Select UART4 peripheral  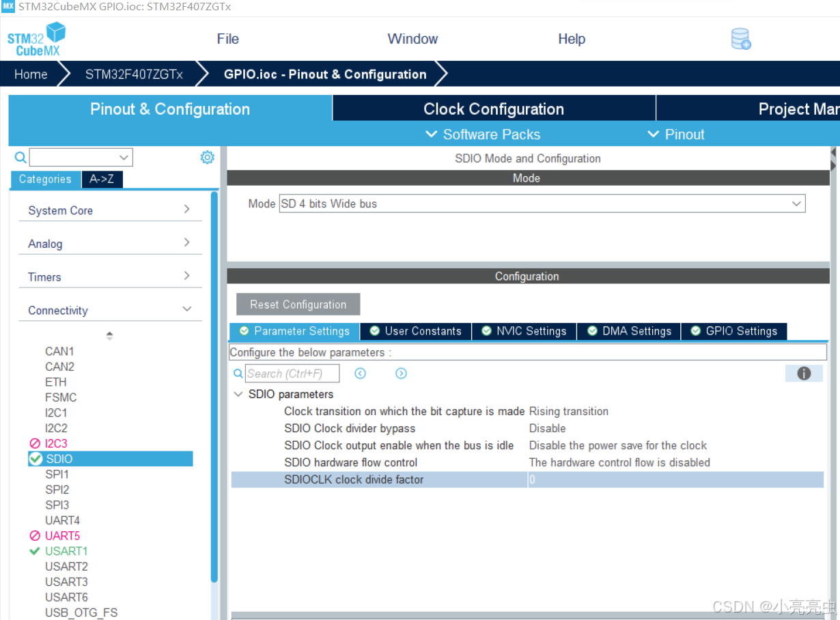point(62,520)
